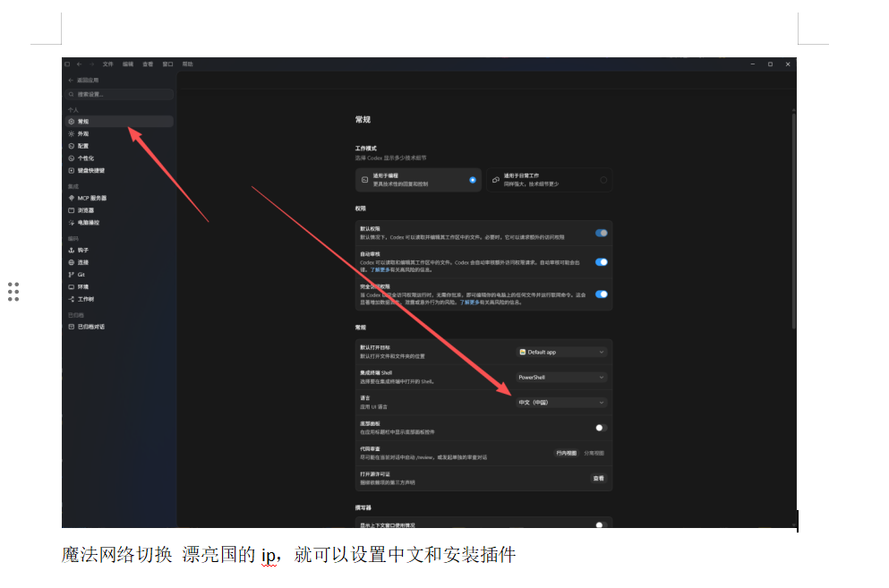Click the MCP 服务器 icon

coord(72,198)
